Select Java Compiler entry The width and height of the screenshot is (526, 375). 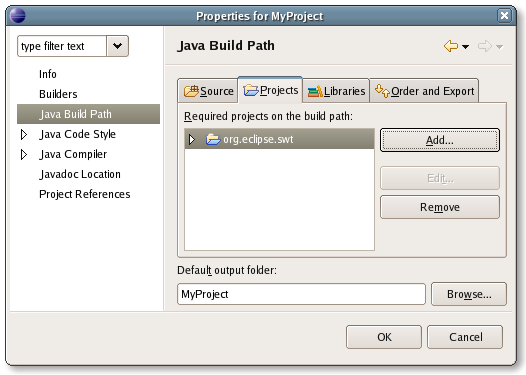(73, 154)
